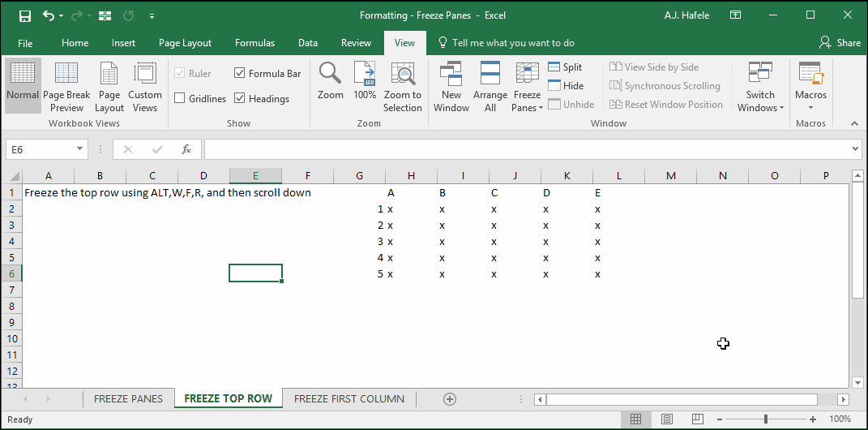Viewport: 868px width, 430px height.
Task: Open a New Window
Action: click(x=451, y=87)
